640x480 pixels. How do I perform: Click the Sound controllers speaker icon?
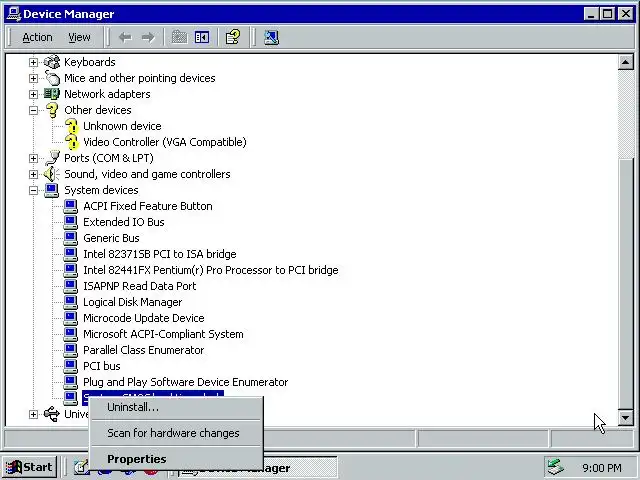(x=52, y=174)
